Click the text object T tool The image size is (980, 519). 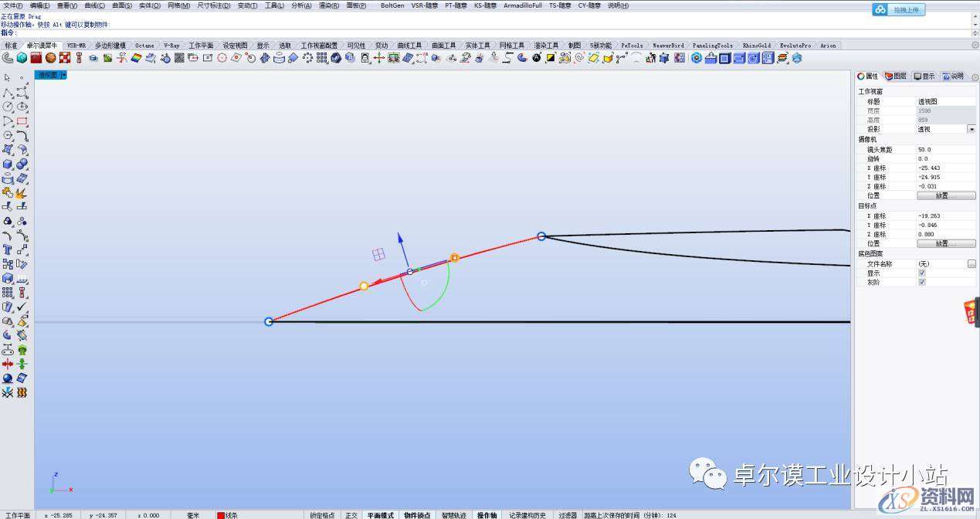(8, 249)
